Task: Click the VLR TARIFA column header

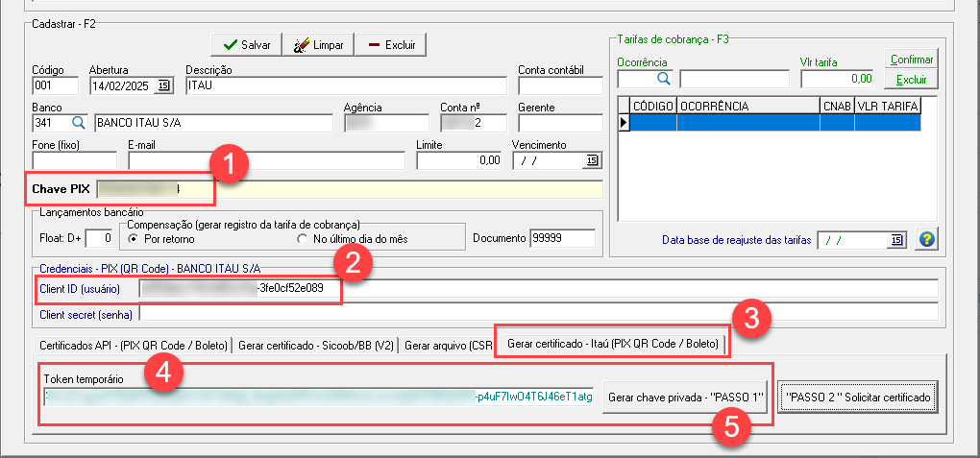Action: pos(888,107)
